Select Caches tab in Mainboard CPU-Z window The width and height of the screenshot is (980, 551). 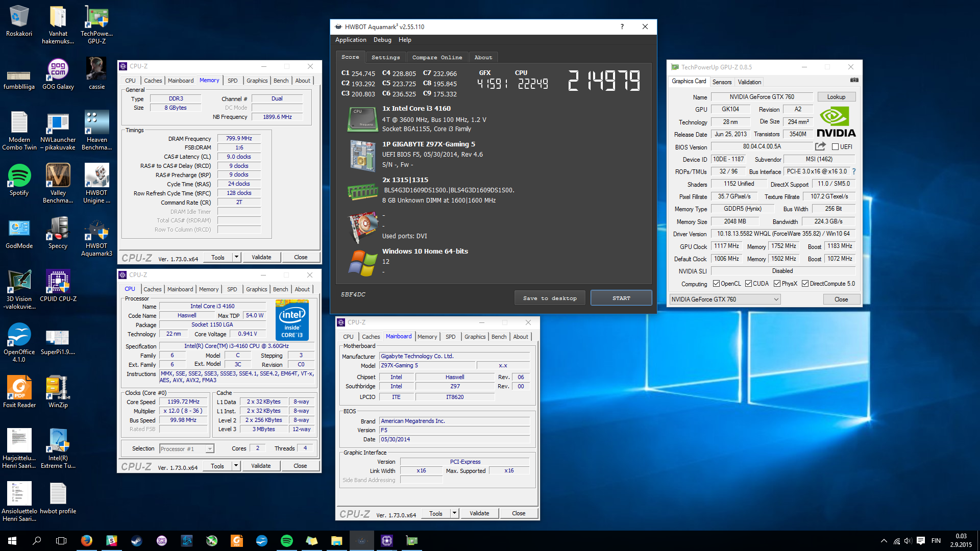[x=371, y=337]
